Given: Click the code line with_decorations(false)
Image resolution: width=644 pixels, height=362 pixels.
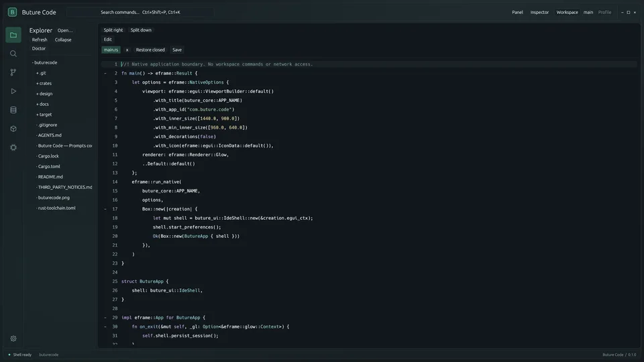Looking at the screenshot, I should (x=184, y=137).
